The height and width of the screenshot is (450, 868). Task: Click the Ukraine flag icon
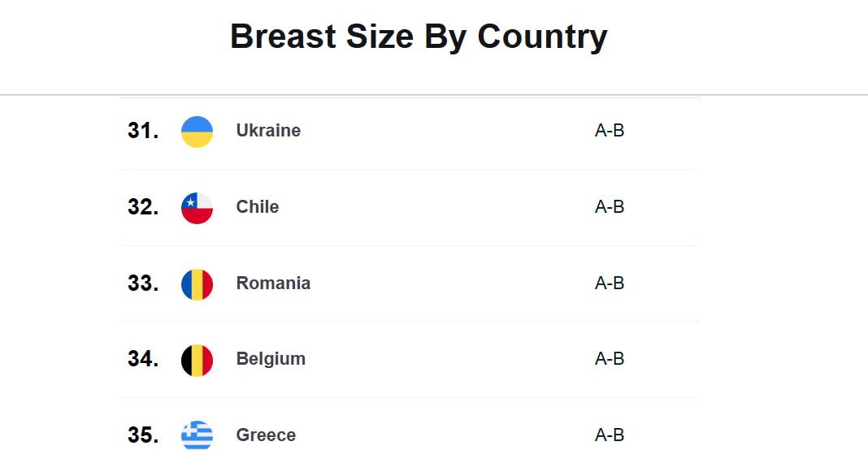click(197, 132)
